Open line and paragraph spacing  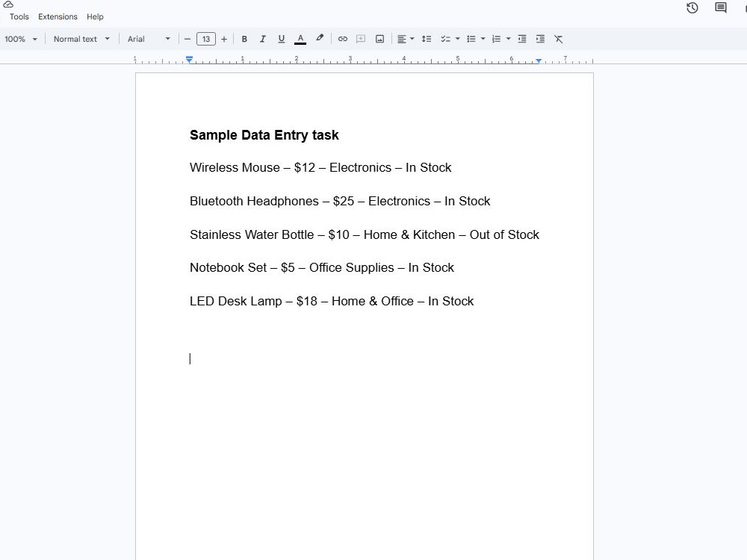(x=427, y=39)
